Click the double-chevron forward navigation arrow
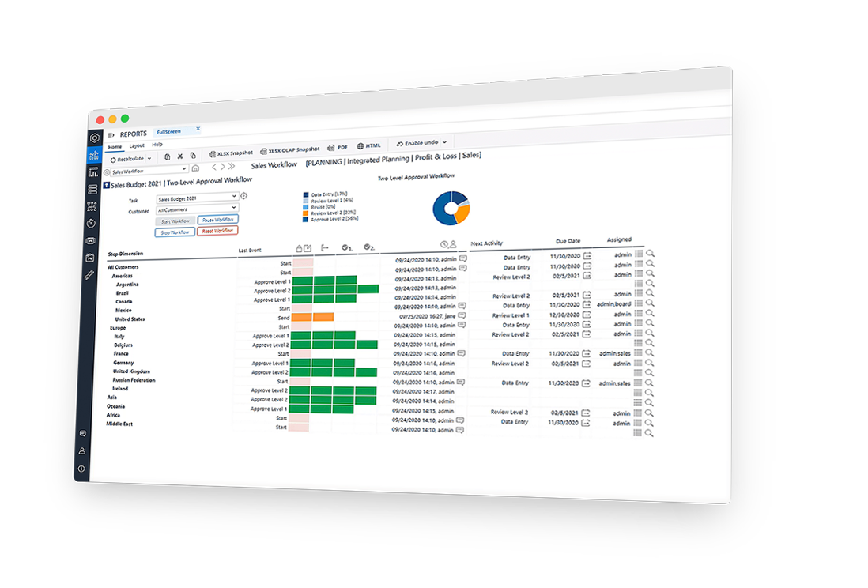The height and width of the screenshot is (588, 868). tap(232, 167)
